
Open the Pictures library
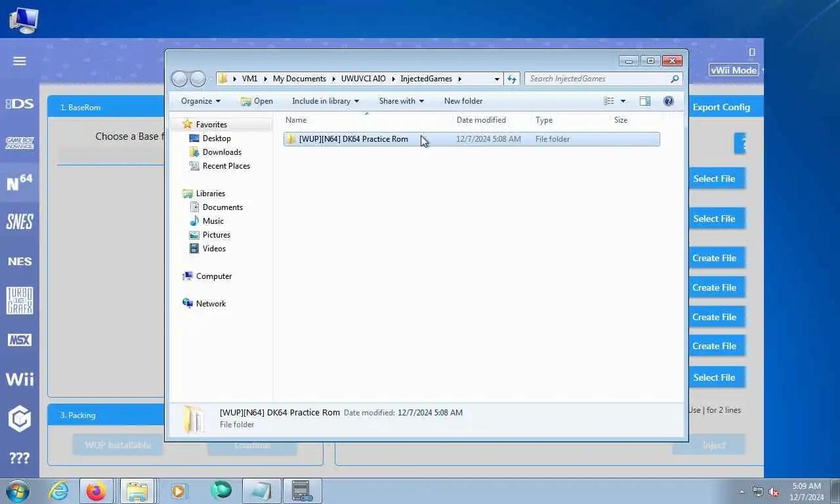point(216,235)
